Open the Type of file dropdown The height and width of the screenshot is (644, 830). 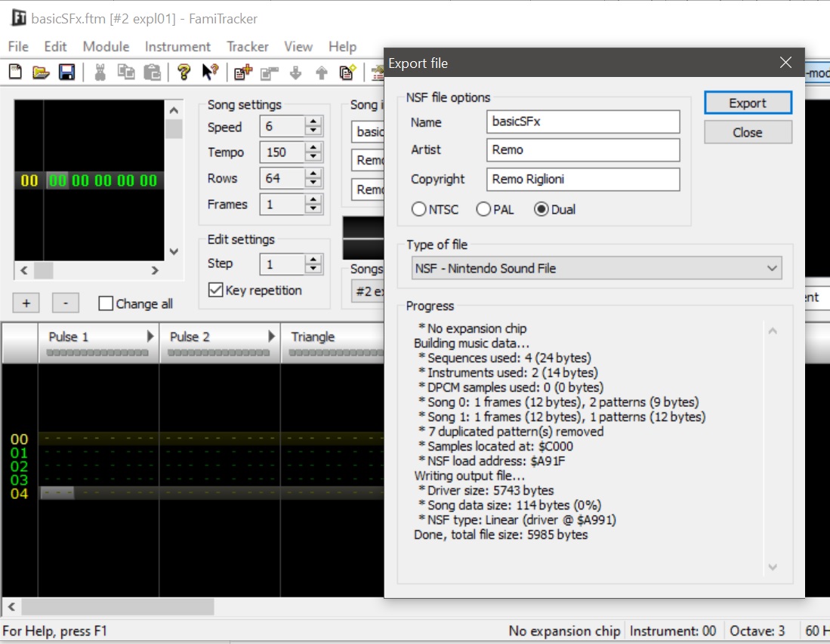coord(596,268)
